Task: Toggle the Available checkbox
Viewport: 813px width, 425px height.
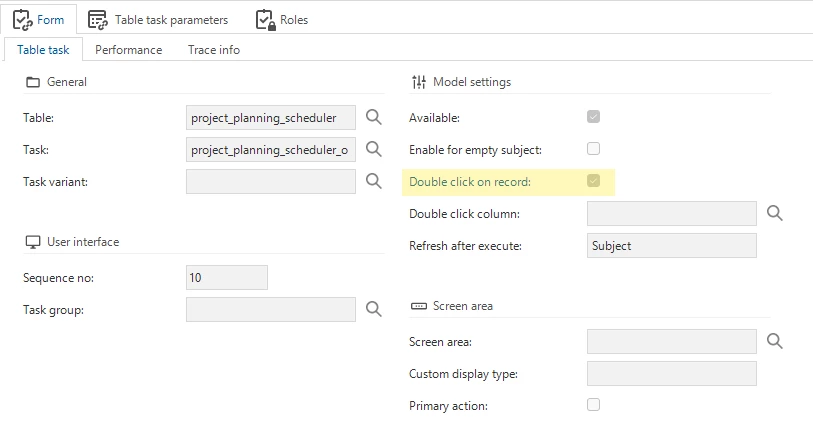Action: 593,117
